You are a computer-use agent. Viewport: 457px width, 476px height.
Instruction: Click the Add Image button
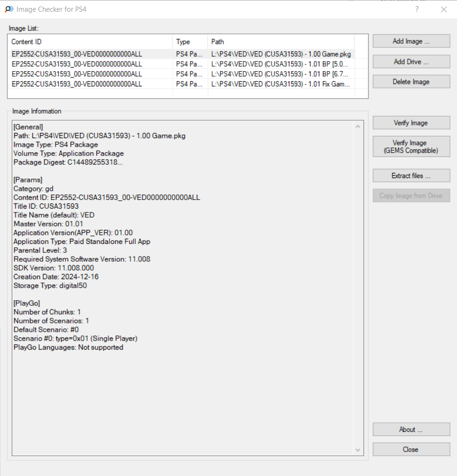pos(411,41)
